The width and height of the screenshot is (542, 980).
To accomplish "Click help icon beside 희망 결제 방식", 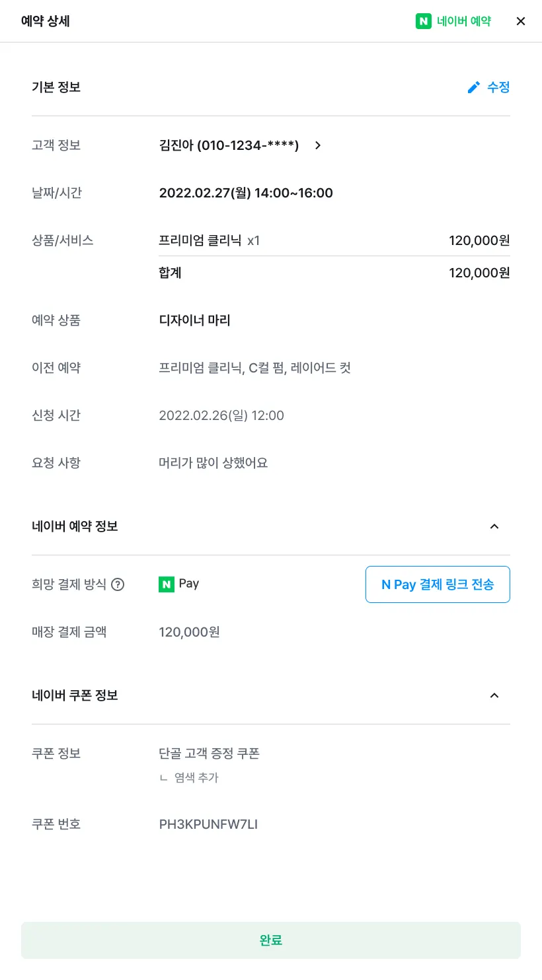I will (118, 584).
